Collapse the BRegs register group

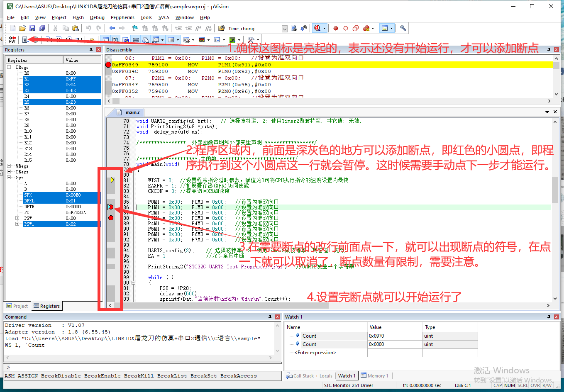[9, 67]
